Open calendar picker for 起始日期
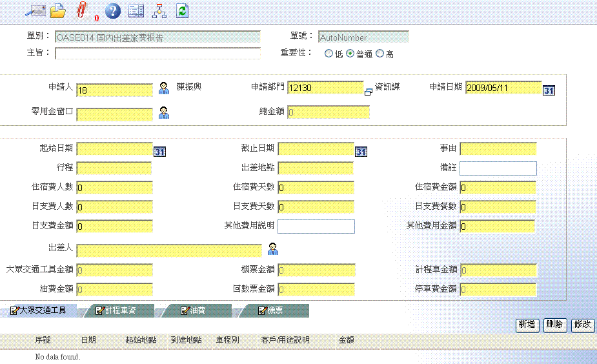Image resolution: width=597 pixels, height=364 pixels. coord(160,152)
